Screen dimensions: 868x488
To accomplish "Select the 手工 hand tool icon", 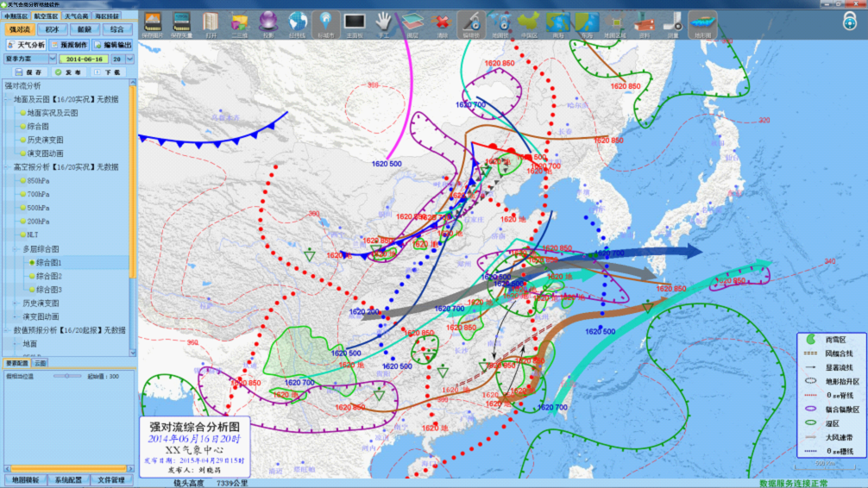I will 383,25.
